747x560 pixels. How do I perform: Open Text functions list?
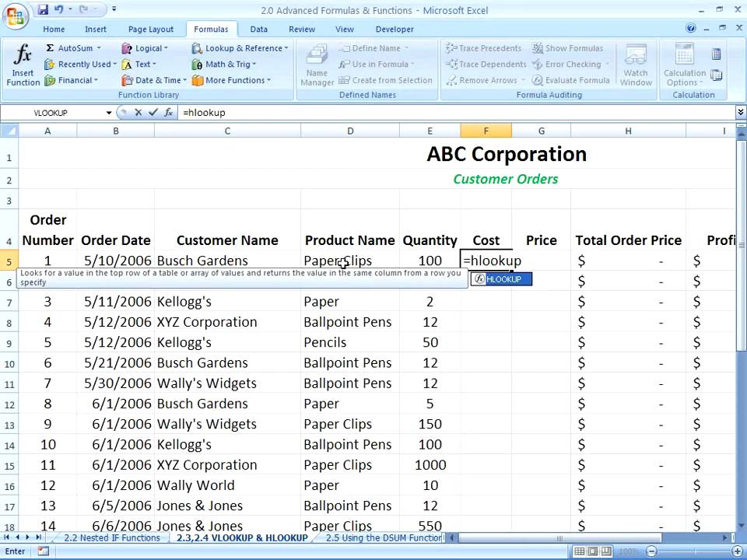pyautogui.click(x=139, y=65)
